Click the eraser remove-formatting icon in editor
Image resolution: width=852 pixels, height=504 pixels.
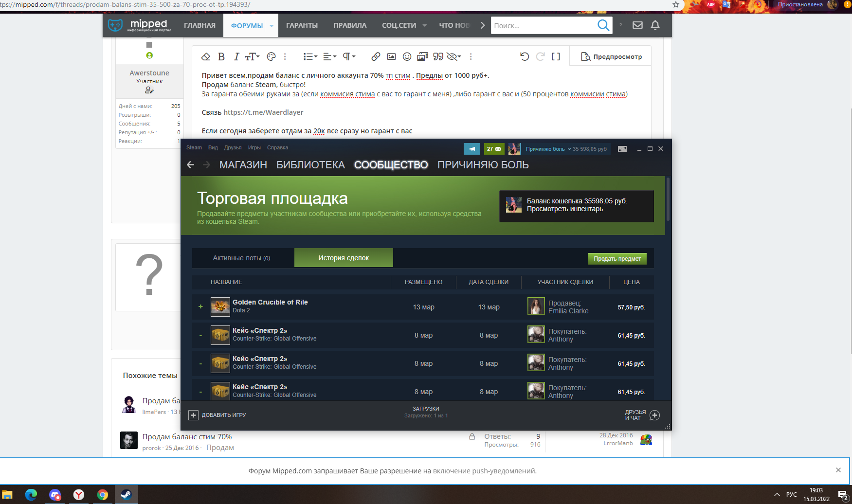click(206, 57)
